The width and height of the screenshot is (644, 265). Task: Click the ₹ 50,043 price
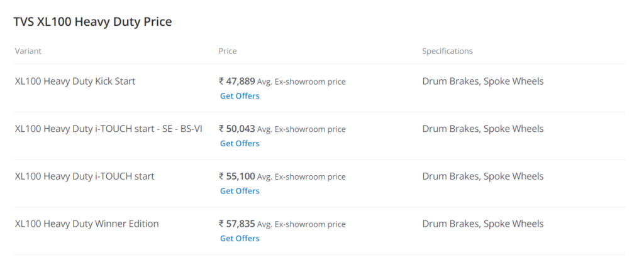(x=237, y=129)
